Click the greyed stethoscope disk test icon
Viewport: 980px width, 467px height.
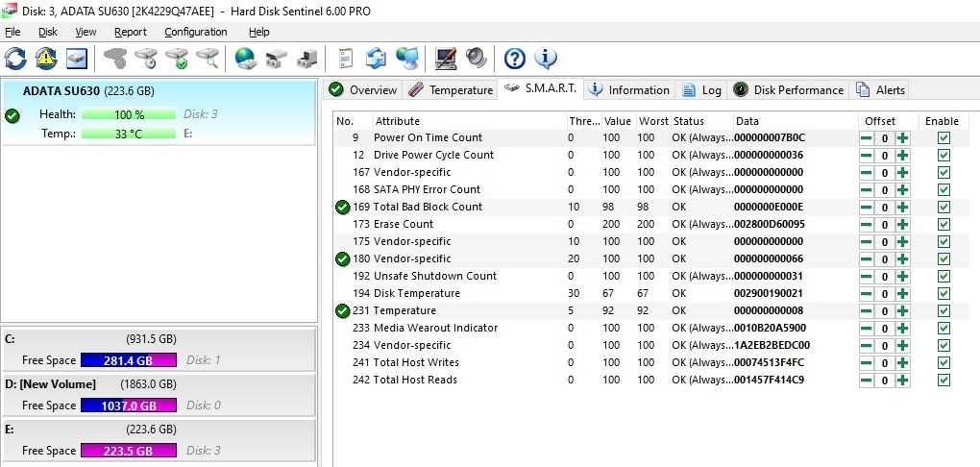[x=115, y=59]
